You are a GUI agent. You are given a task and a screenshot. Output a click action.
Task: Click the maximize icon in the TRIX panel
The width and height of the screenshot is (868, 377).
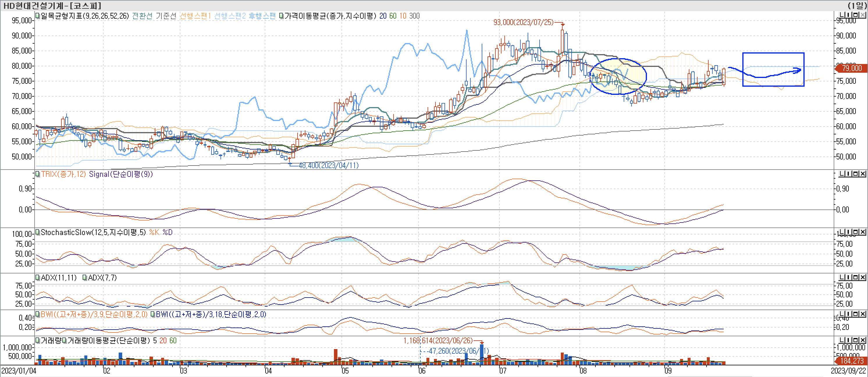855,173
